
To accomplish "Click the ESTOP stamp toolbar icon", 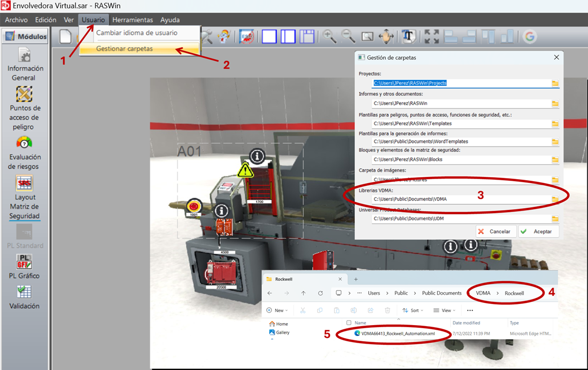I will click(247, 37).
